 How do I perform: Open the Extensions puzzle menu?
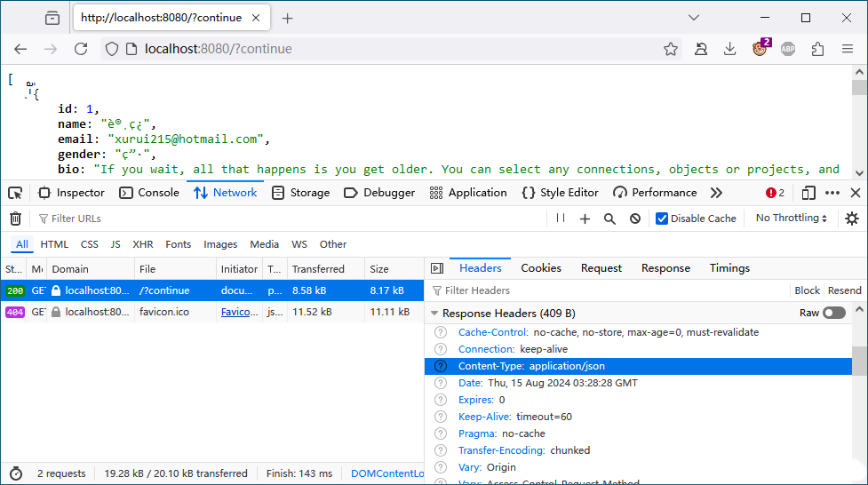click(x=817, y=49)
